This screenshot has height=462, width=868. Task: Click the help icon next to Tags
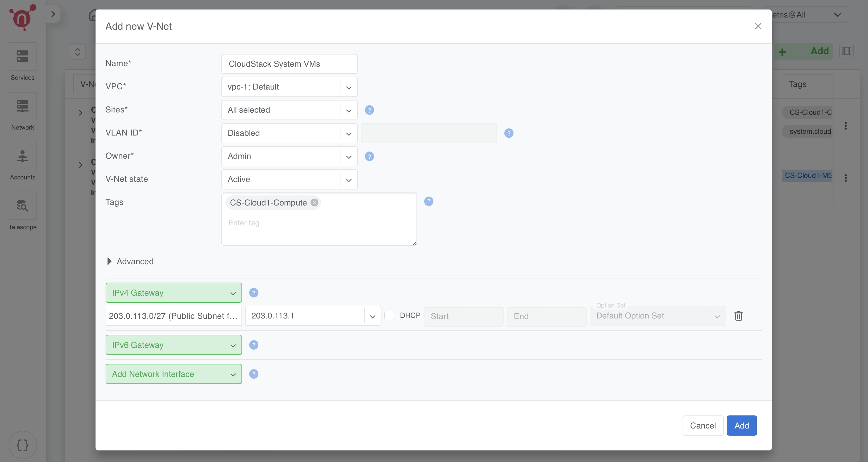[428, 201]
